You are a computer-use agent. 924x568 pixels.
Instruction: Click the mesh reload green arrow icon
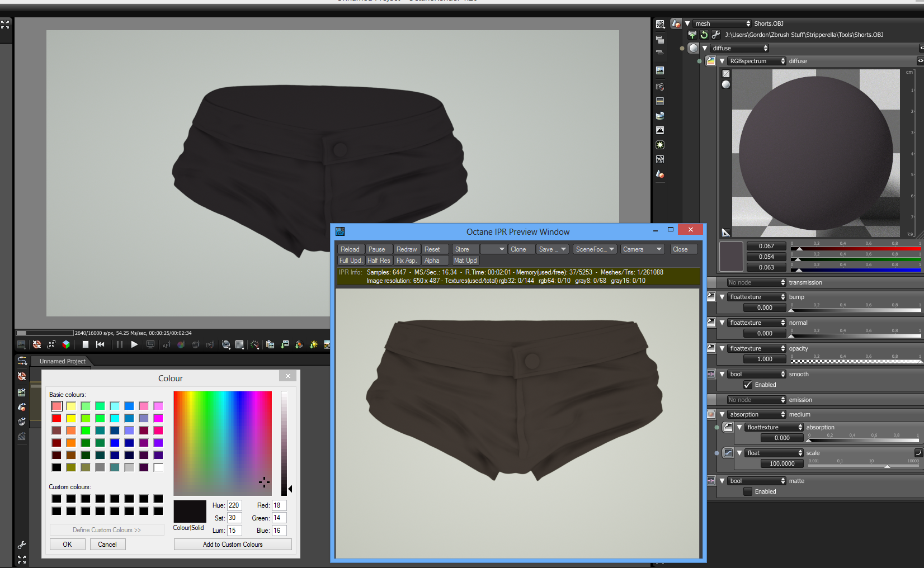click(704, 35)
